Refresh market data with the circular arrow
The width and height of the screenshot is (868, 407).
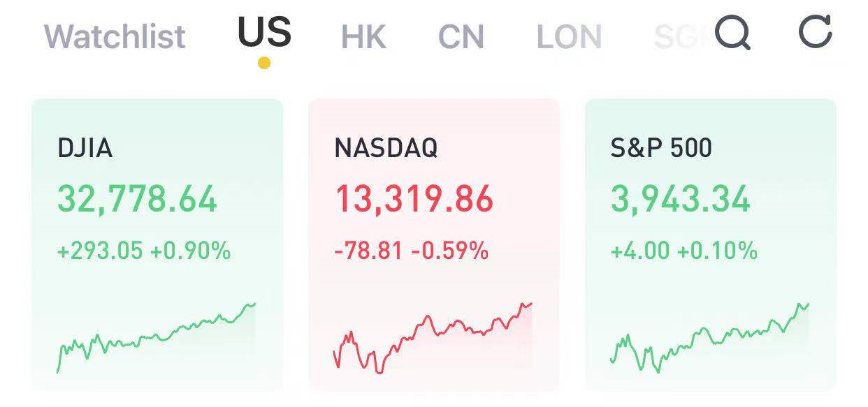(x=815, y=32)
